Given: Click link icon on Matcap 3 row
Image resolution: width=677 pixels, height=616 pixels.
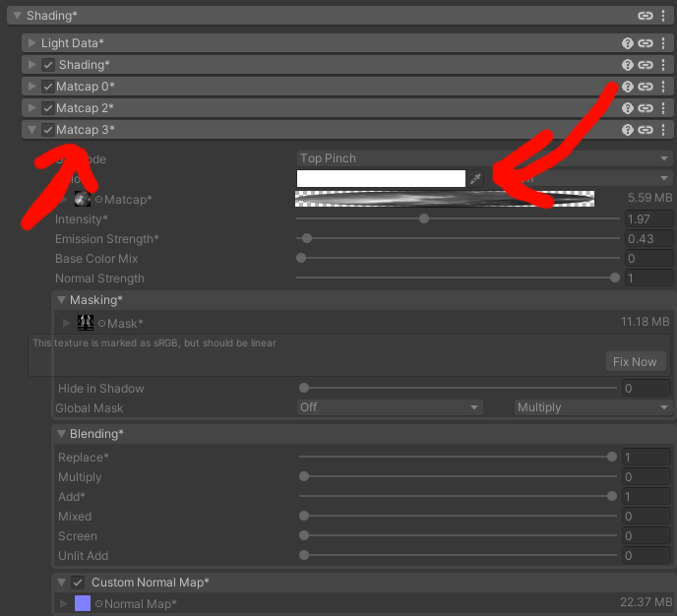Looking at the screenshot, I should [646, 130].
